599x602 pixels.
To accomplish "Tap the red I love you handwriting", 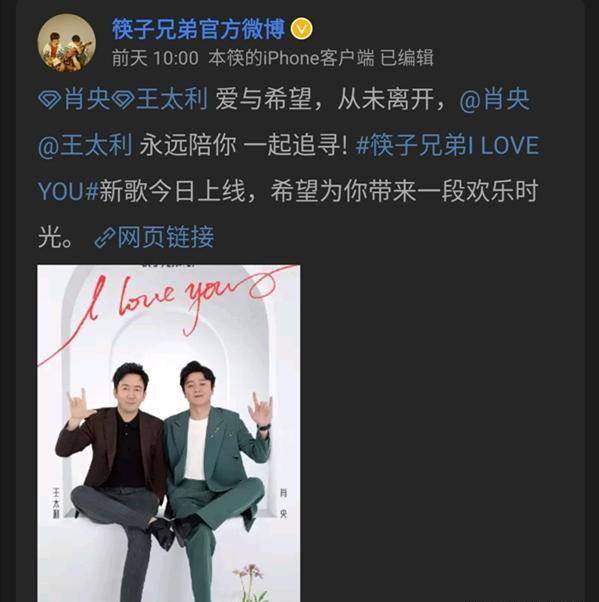I will click(169, 307).
